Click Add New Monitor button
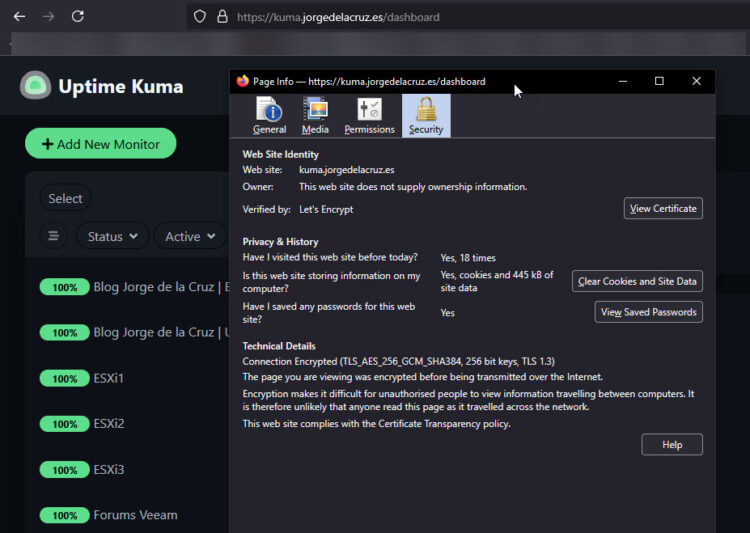 tap(100, 144)
